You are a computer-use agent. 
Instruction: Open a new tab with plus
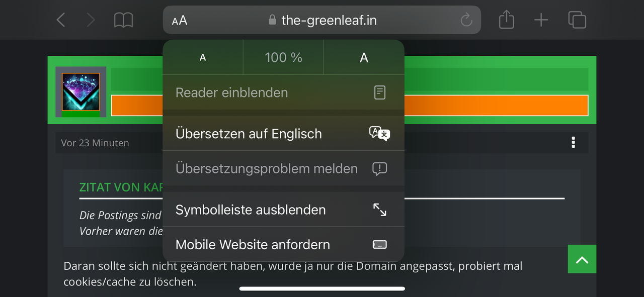tap(541, 20)
